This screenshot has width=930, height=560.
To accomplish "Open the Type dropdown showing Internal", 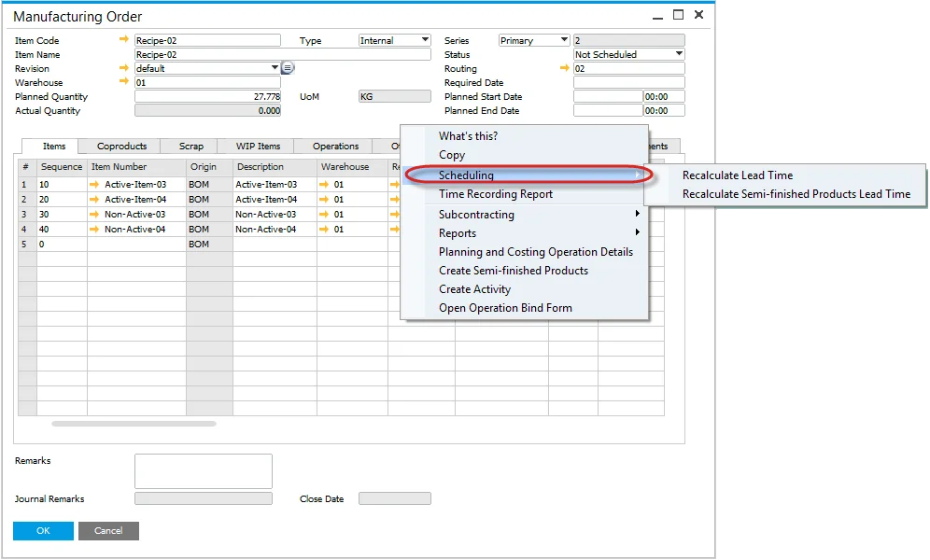I will (426, 40).
